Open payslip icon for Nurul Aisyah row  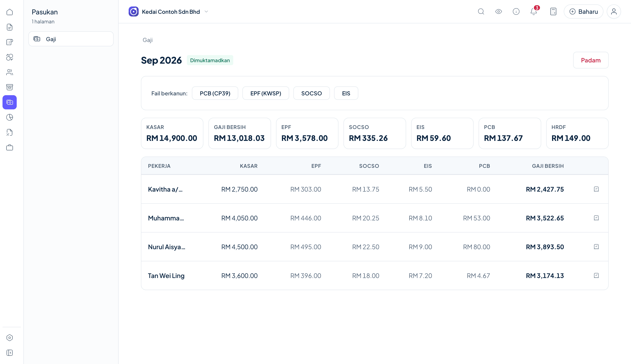[596, 247]
